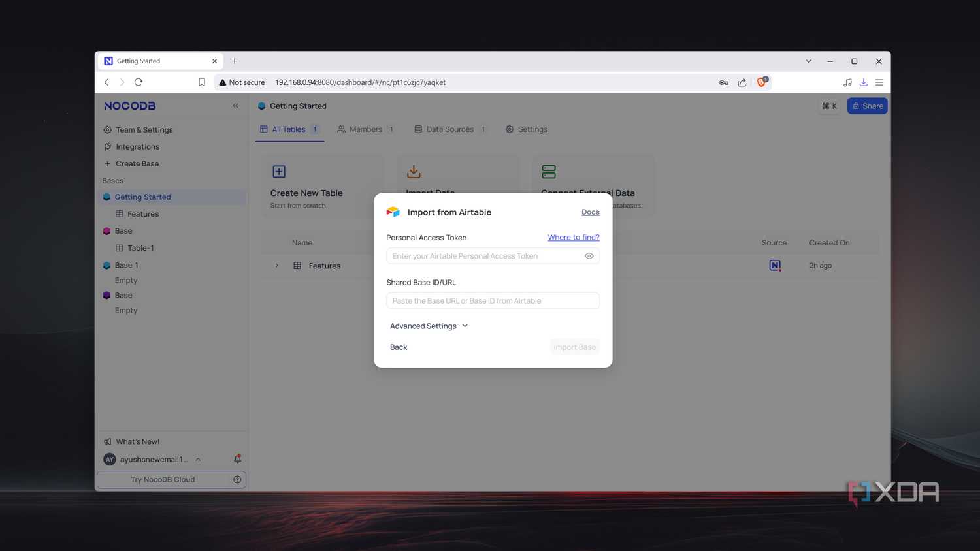
Task: Click the Airtable logo in dialog header
Action: 393,212
